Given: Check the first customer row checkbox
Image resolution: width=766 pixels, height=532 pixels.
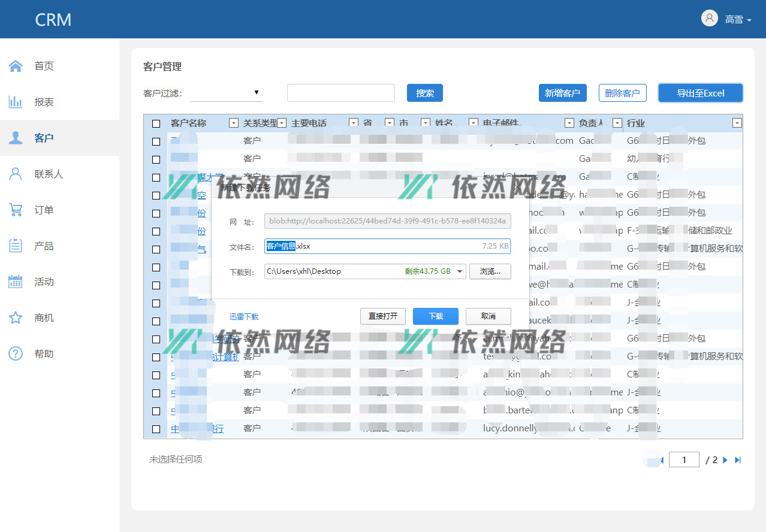Looking at the screenshot, I should point(156,141).
